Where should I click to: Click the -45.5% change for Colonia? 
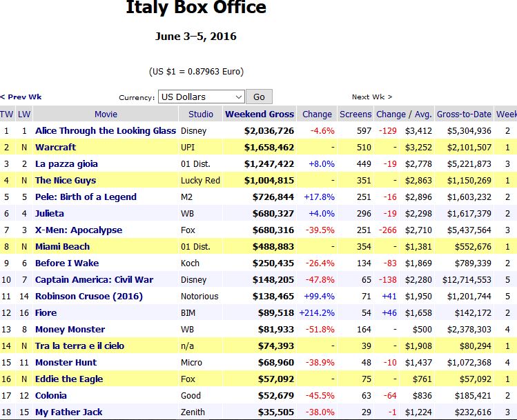click(320, 396)
